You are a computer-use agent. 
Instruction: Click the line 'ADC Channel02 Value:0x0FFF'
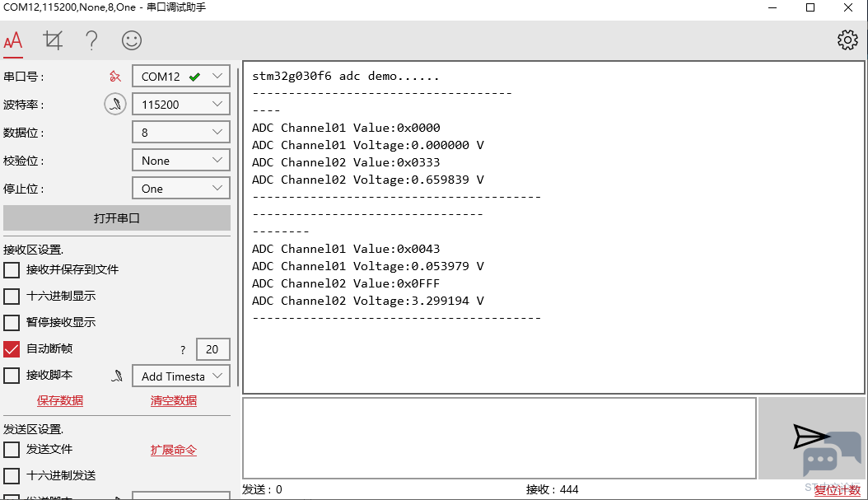tap(346, 283)
